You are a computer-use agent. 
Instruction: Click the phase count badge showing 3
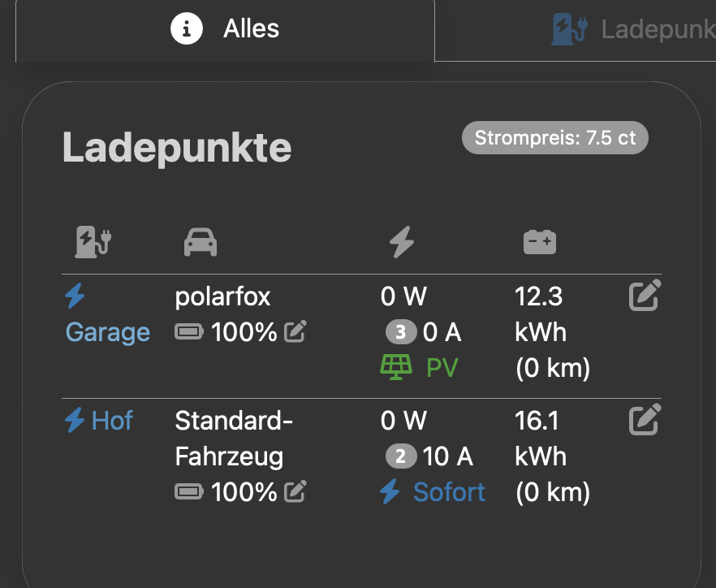400,332
